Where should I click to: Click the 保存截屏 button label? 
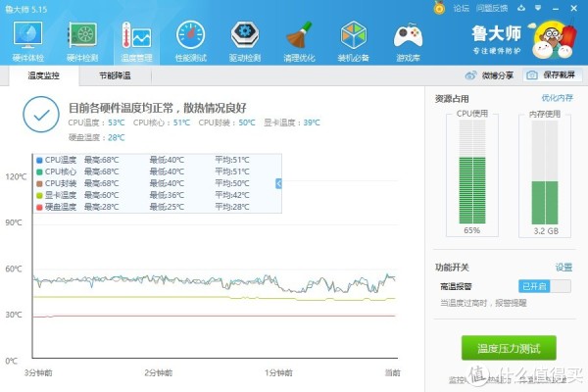coord(560,75)
